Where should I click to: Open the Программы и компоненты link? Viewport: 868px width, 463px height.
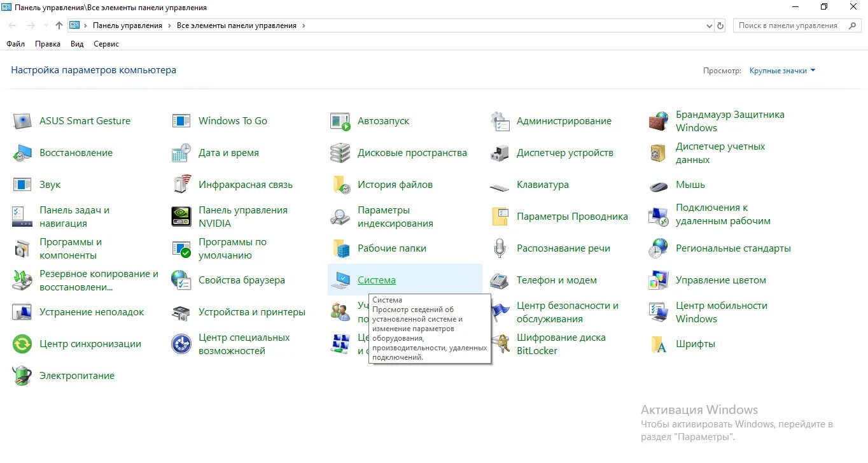pyautogui.click(x=71, y=248)
